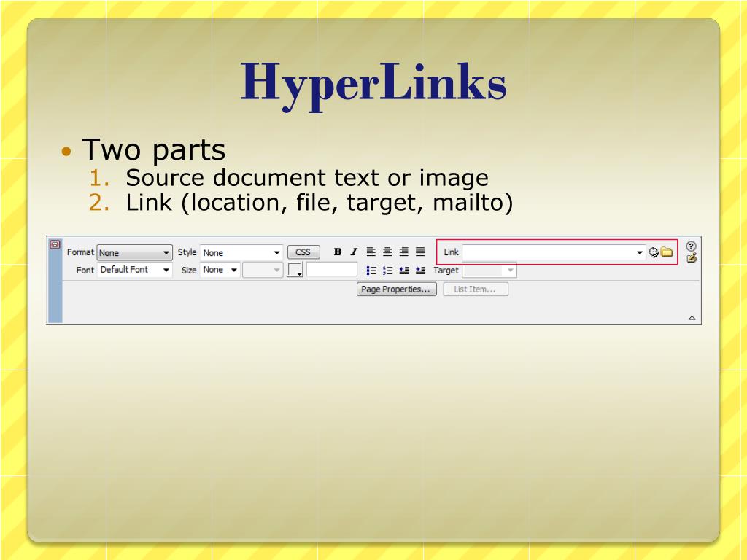747x560 pixels.
Task: Apply ordered numbered list
Action: tap(388, 271)
